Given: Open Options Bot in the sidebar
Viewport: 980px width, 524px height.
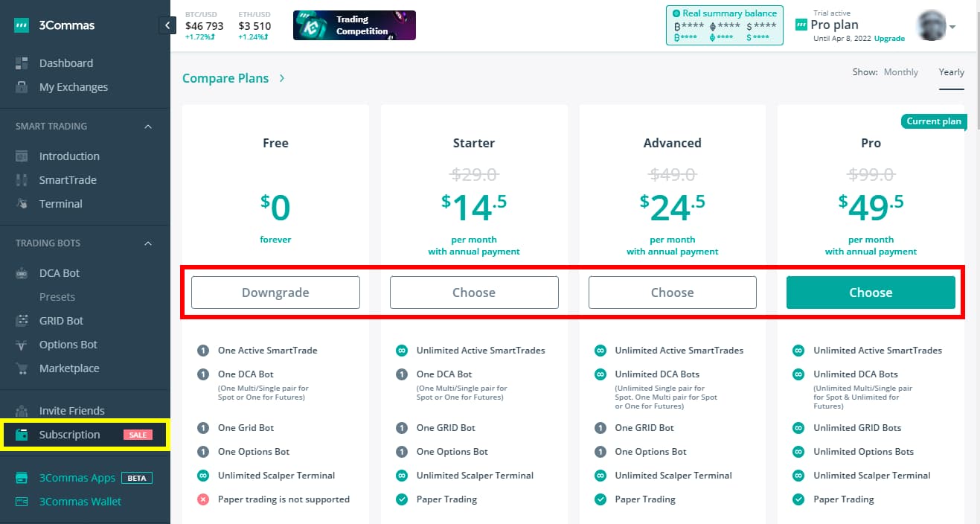Looking at the screenshot, I should pyautogui.click(x=68, y=345).
